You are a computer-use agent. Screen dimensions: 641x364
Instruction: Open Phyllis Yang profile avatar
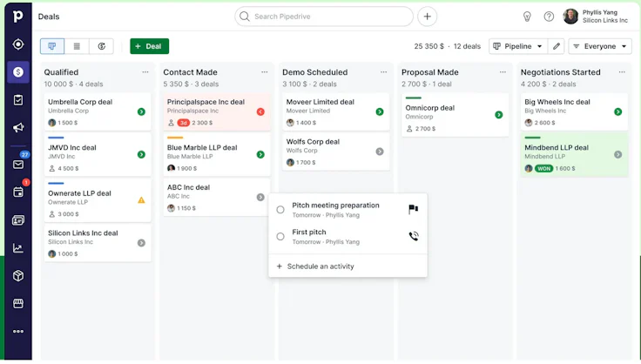pos(570,17)
